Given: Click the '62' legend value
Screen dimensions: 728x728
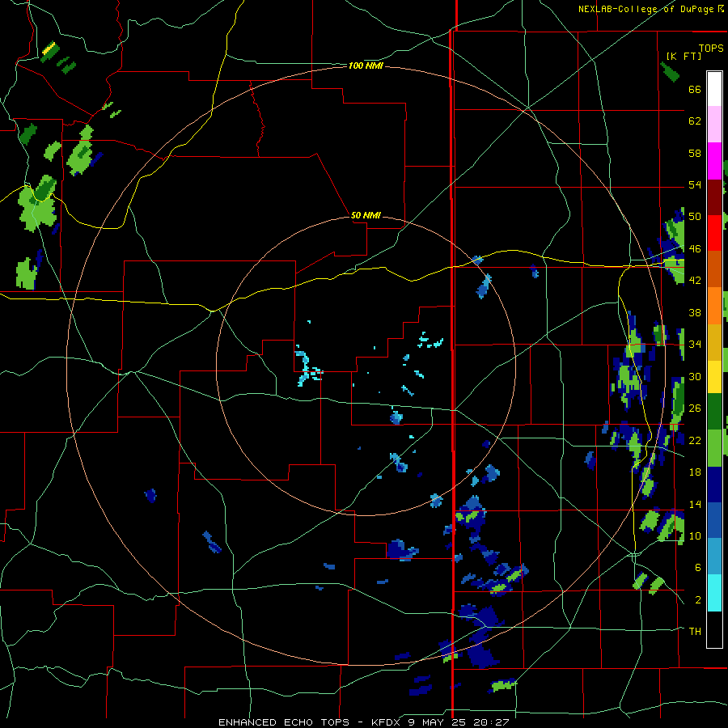Looking at the screenshot, I should pyautogui.click(x=695, y=121).
